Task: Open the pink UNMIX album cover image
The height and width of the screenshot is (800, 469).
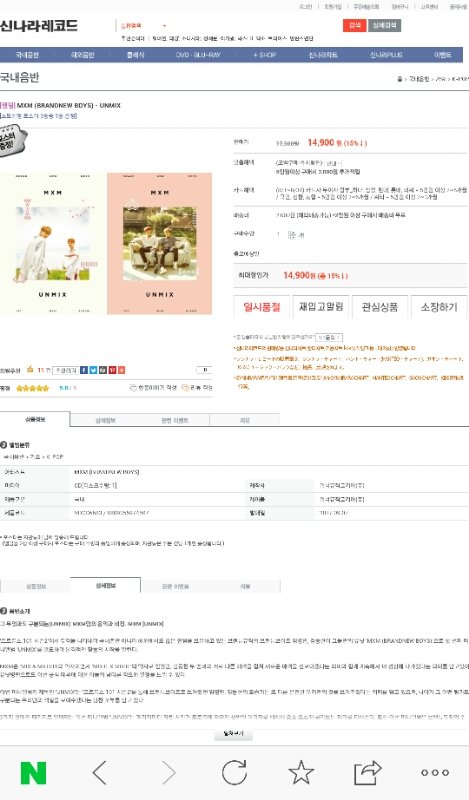Action: pos(160,243)
